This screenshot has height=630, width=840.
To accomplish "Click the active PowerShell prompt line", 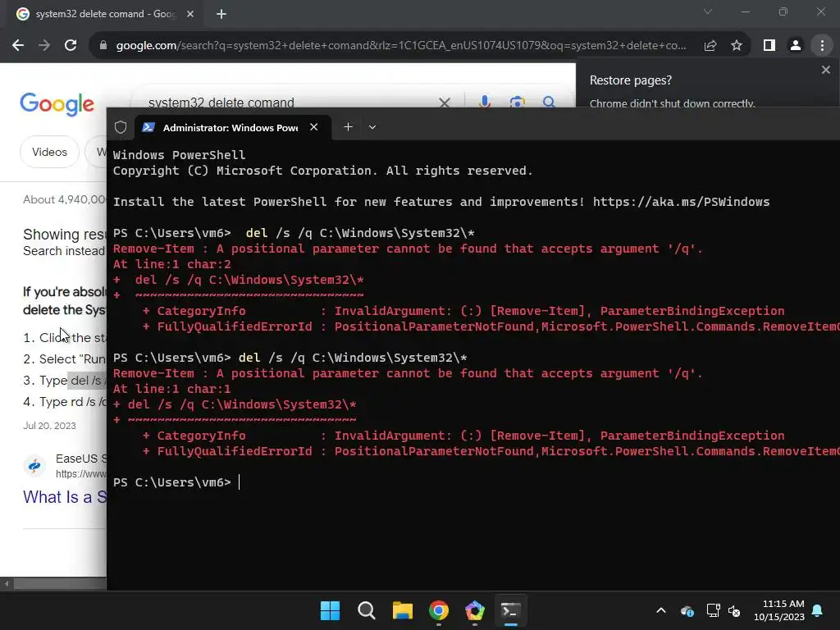I will (177, 482).
